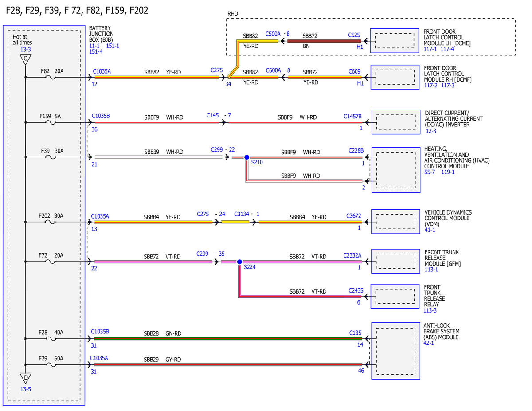Go to front trunk release module page 113-1
Image resolution: width=532 pixels, height=411 pixels.
(431, 269)
